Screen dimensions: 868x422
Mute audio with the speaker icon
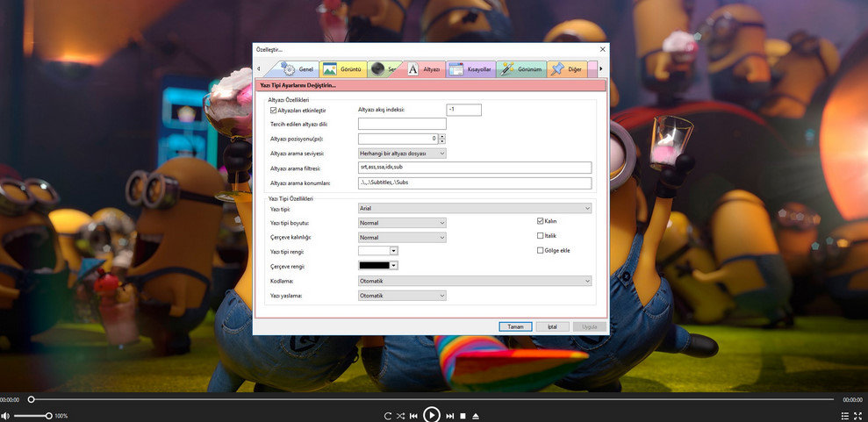(x=5, y=416)
